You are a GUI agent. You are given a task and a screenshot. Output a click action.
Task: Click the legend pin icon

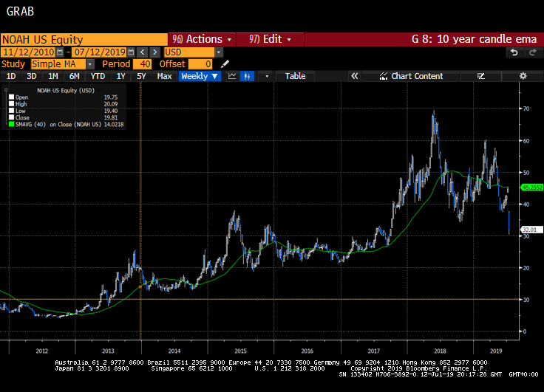6,90
